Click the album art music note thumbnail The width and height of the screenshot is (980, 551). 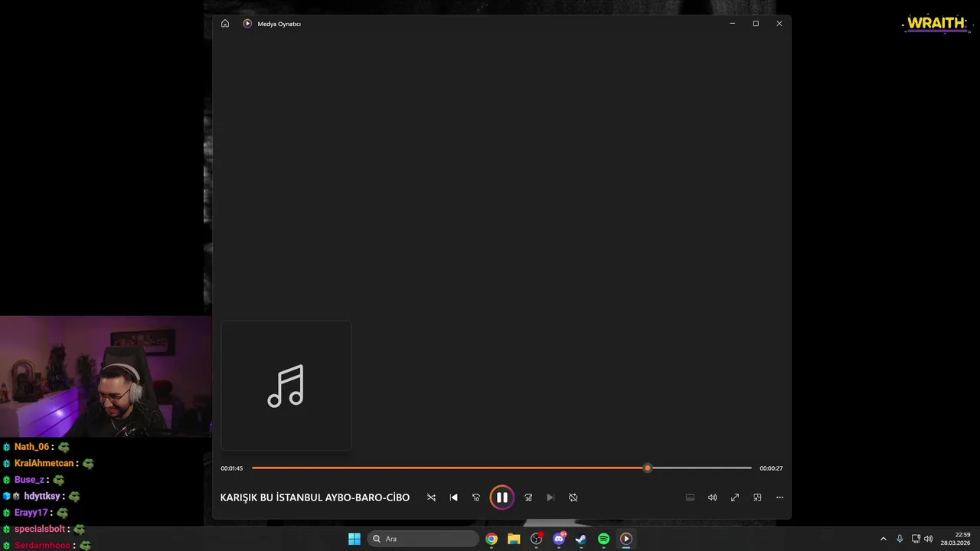tap(286, 386)
